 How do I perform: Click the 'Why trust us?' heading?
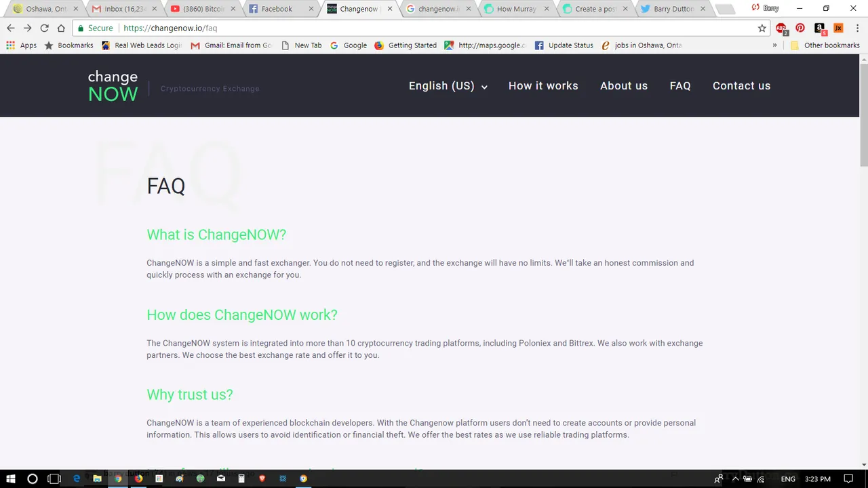tap(190, 394)
